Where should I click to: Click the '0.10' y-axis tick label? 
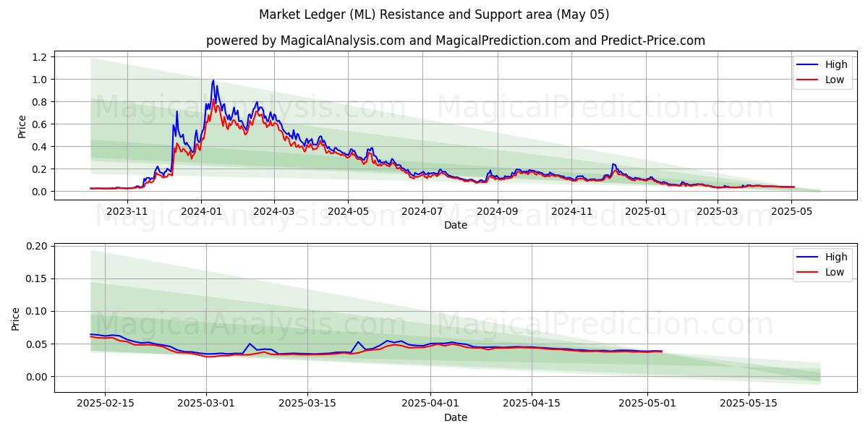(37, 312)
